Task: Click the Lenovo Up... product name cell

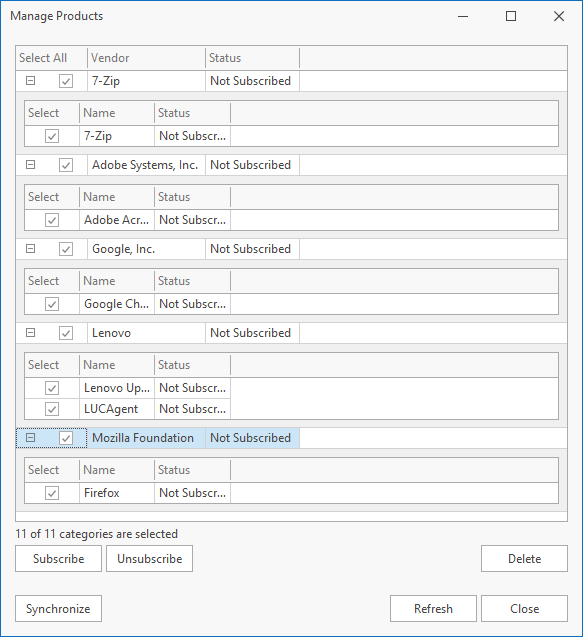Action: [x=117, y=388]
